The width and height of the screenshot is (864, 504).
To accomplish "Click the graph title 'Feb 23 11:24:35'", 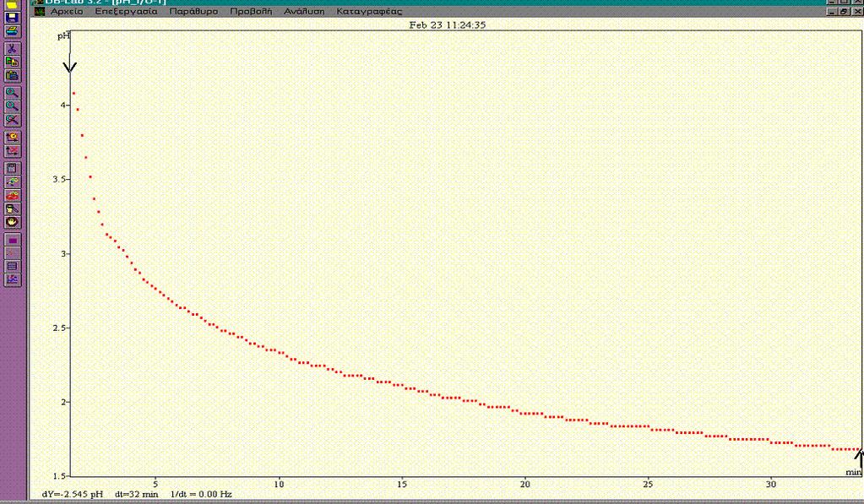I will [x=448, y=24].
